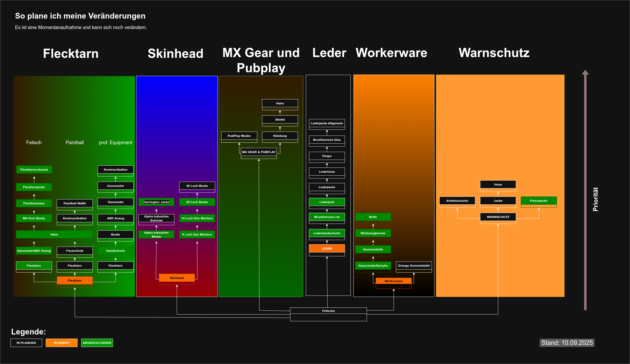
Task: Click the wide green Helm node
Action: [x=54, y=234]
